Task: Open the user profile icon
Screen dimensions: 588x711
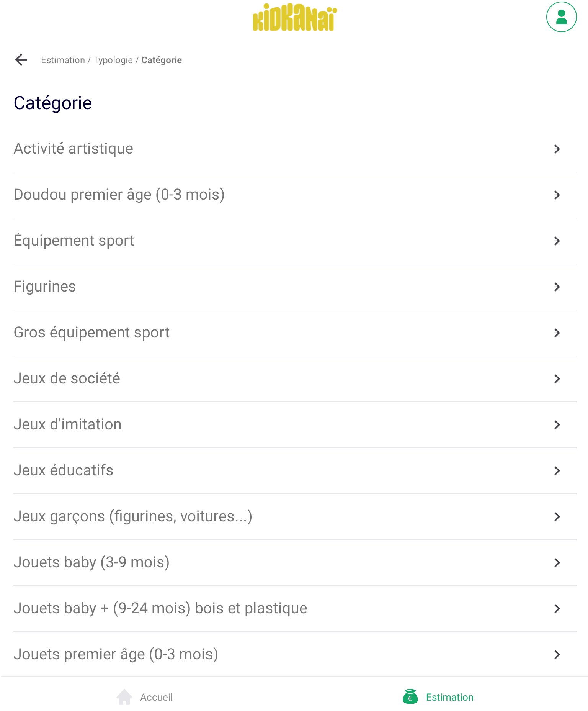Action: pyautogui.click(x=561, y=17)
